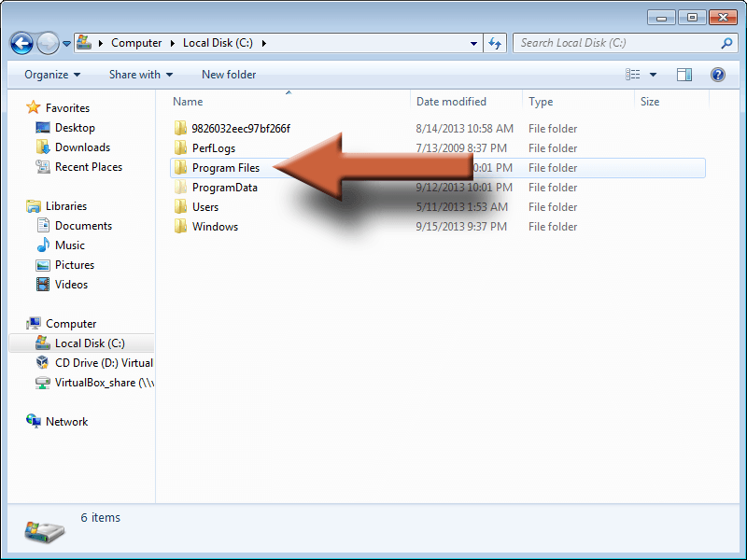Image resolution: width=747 pixels, height=560 pixels.
Task: Click the ProgramData folder name
Action: tap(224, 188)
